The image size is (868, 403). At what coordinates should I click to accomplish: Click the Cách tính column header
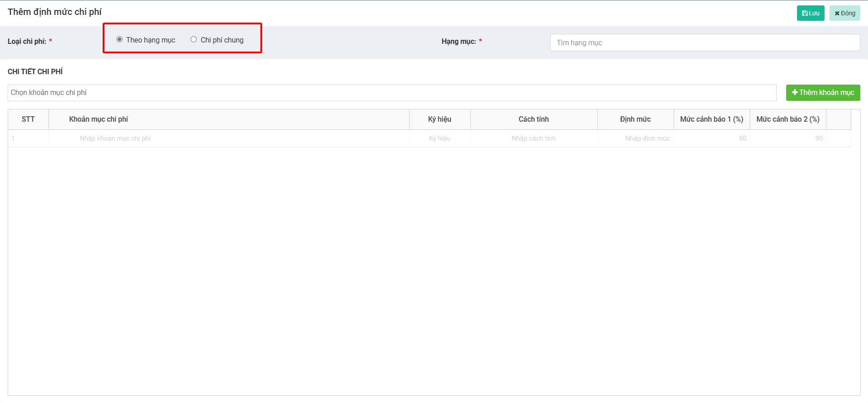[533, 119]
